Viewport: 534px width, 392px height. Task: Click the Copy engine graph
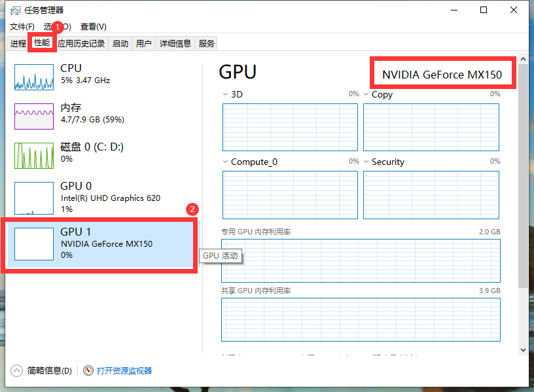(x=431, y=128)
